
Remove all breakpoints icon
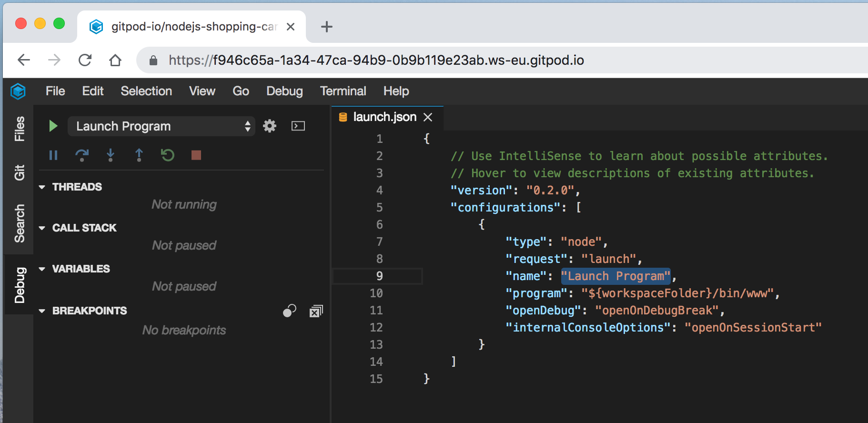316,311
